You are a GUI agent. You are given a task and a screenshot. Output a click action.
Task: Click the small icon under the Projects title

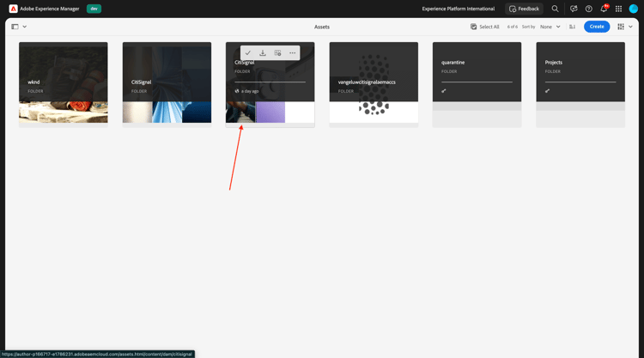point(547,91)
